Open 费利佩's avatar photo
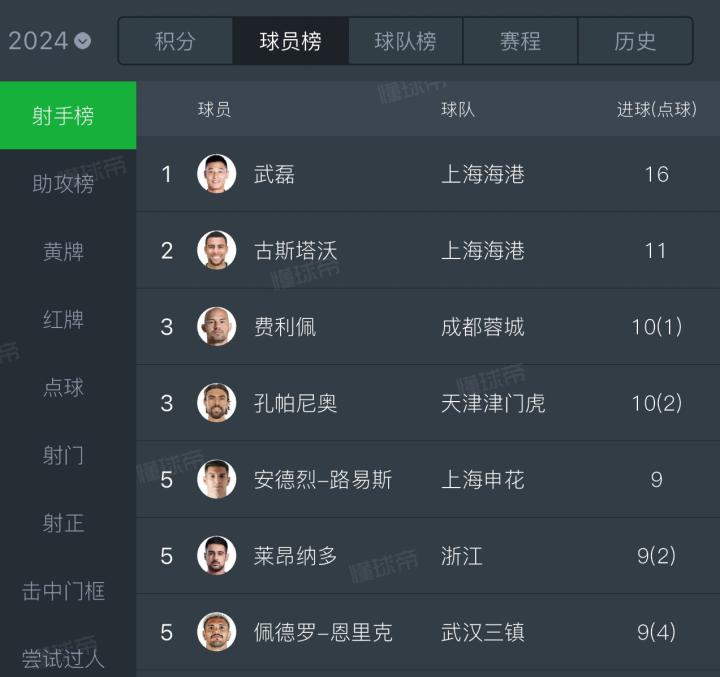Image resolution: width=720 pixels, height=677 pixels. (x=217, y=327)
